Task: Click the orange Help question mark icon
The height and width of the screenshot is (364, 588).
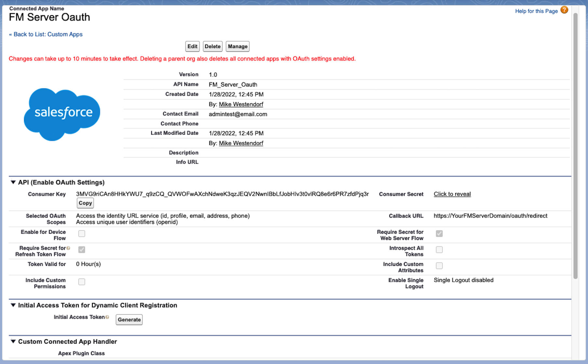Action: (564, 10)
